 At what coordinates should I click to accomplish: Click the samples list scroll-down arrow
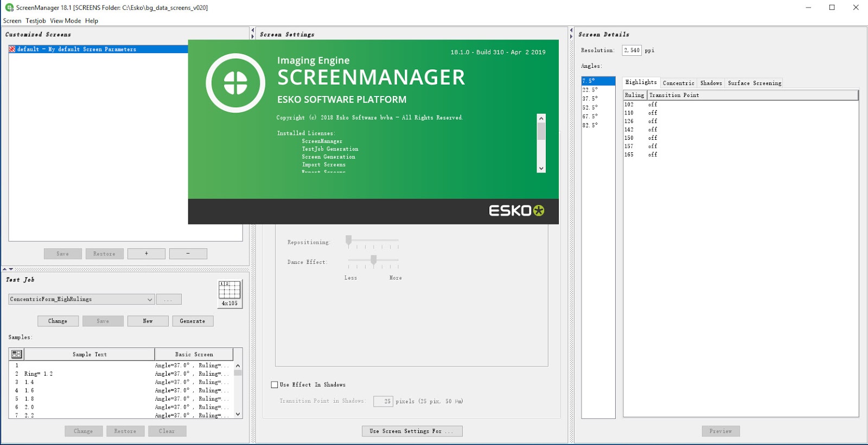[238, 414]
